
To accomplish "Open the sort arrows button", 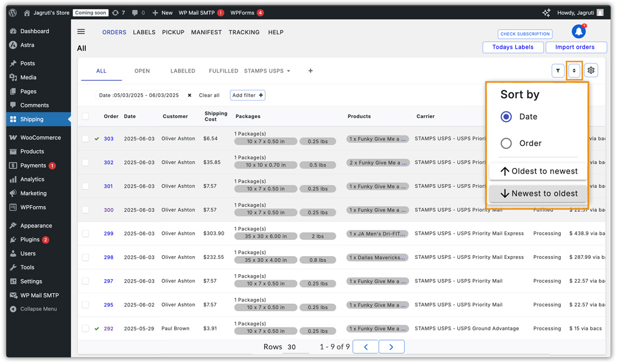I will click(x=574, y=71).
